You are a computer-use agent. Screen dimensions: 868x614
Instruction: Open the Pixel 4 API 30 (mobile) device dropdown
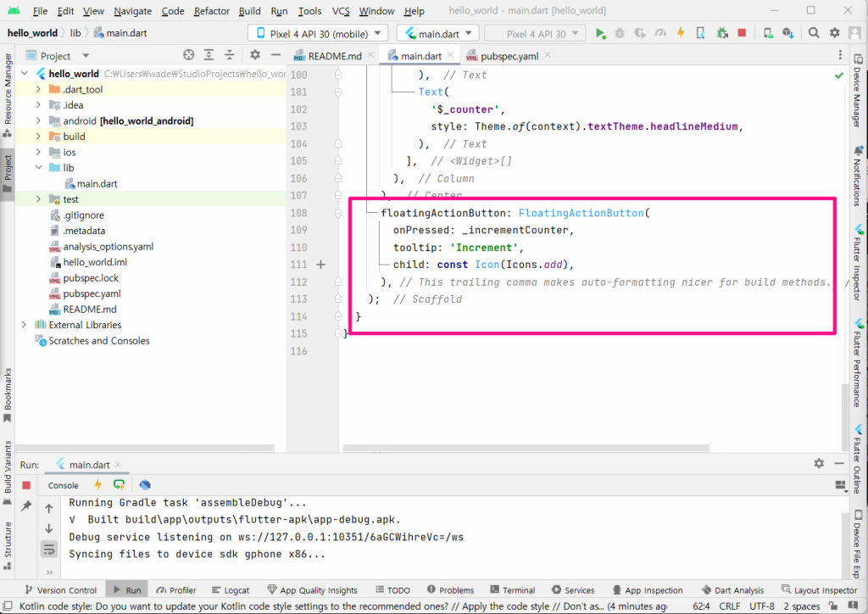point(318,33)
